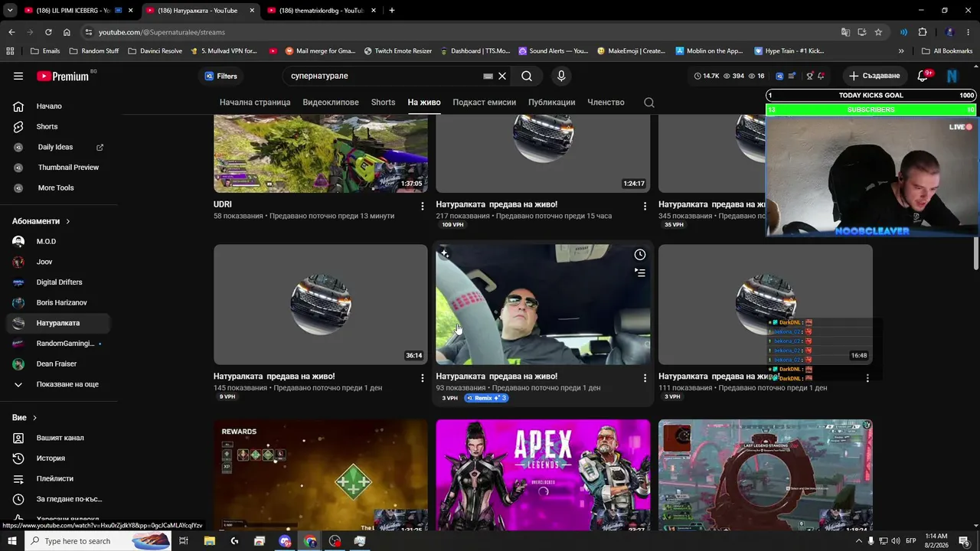Screen dimensions: 980x551
Task: Click the Windows taskbar search box
Action: click(x=98, y=541)
